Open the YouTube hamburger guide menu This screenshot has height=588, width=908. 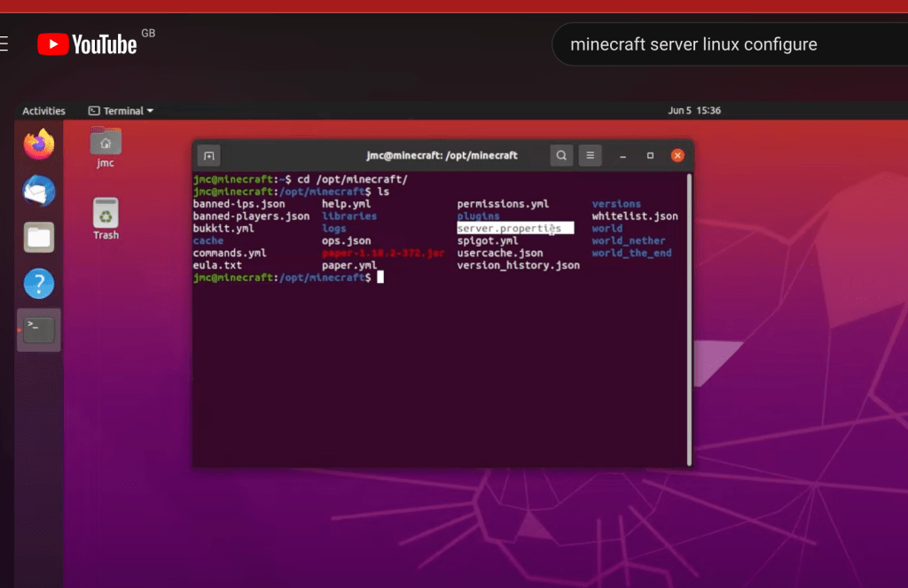4,44
